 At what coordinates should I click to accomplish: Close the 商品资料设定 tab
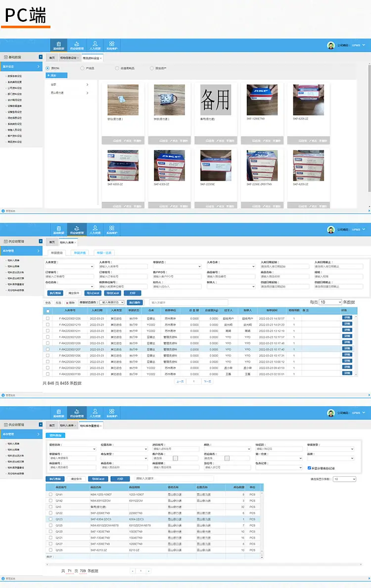coord(100,58)
